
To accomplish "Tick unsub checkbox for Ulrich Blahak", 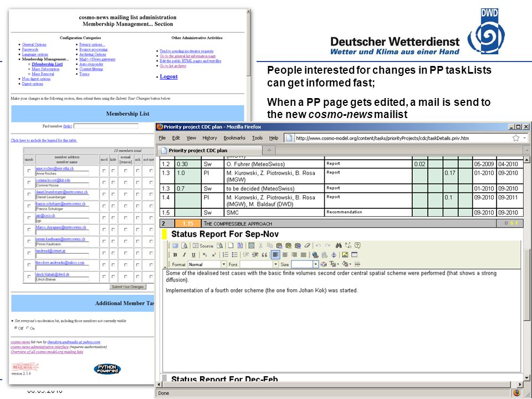I will [29, 277].
